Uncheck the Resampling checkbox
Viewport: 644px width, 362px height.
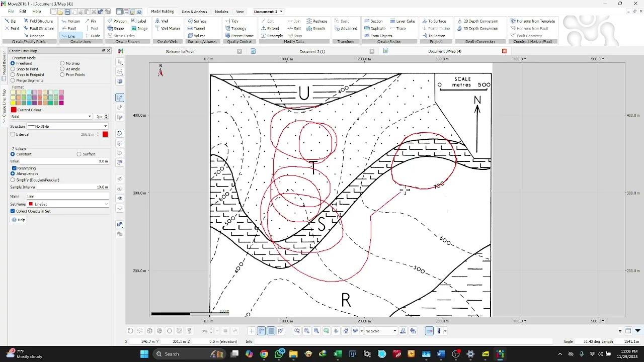coord(14,168)
